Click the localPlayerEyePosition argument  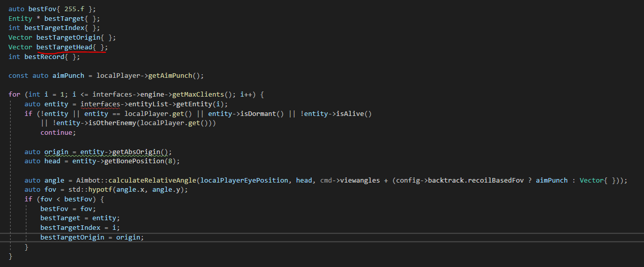point(243,180)
